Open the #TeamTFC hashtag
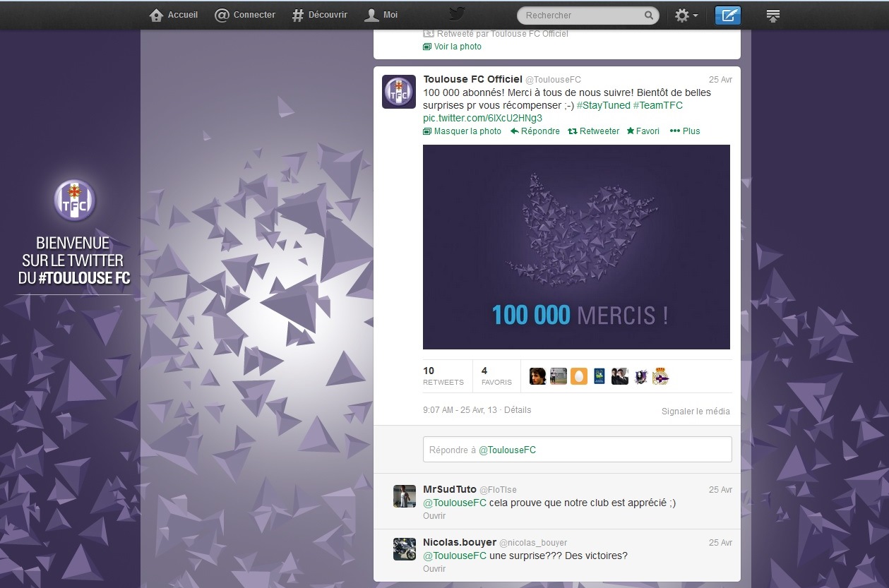Image resolution: width=889 pixels, height=588 pixels. [x=657, y=105]
